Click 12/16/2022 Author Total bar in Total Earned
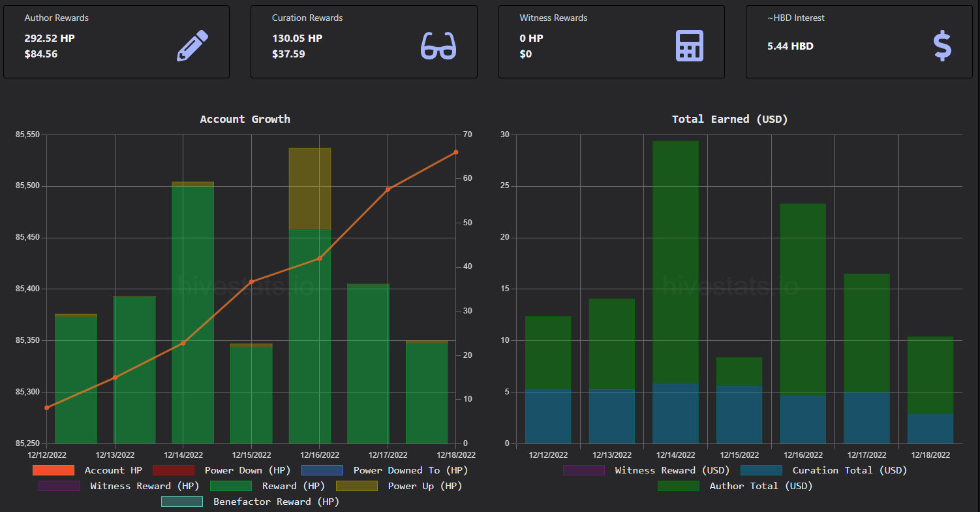Screen dimensions: 980x512 (x=803, y=300)
